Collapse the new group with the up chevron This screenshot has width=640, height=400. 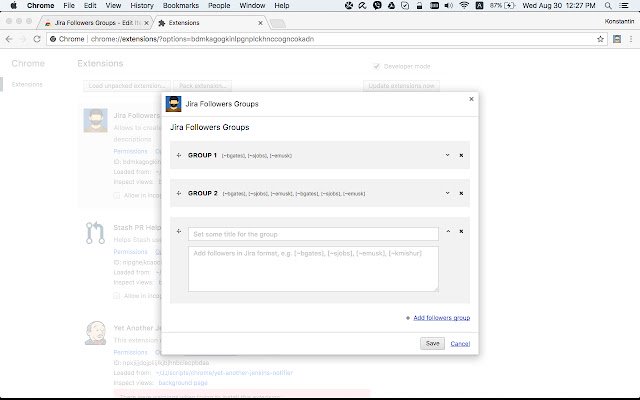point(448,231)
